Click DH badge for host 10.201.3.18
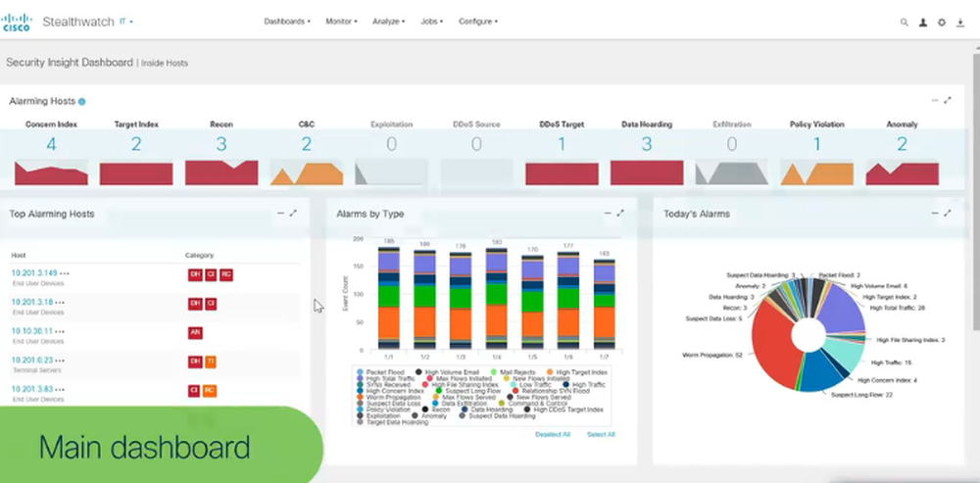Image resolution: width=980 pixels, height=483 pixels. tap(195, 304)
